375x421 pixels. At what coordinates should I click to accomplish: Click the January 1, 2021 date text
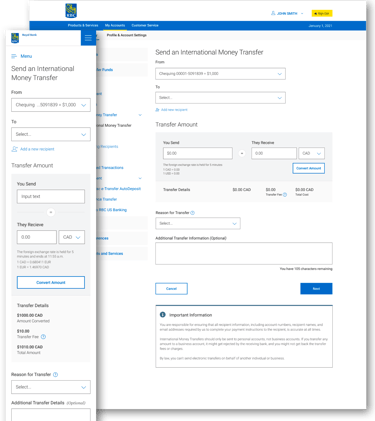coord(320,26)
